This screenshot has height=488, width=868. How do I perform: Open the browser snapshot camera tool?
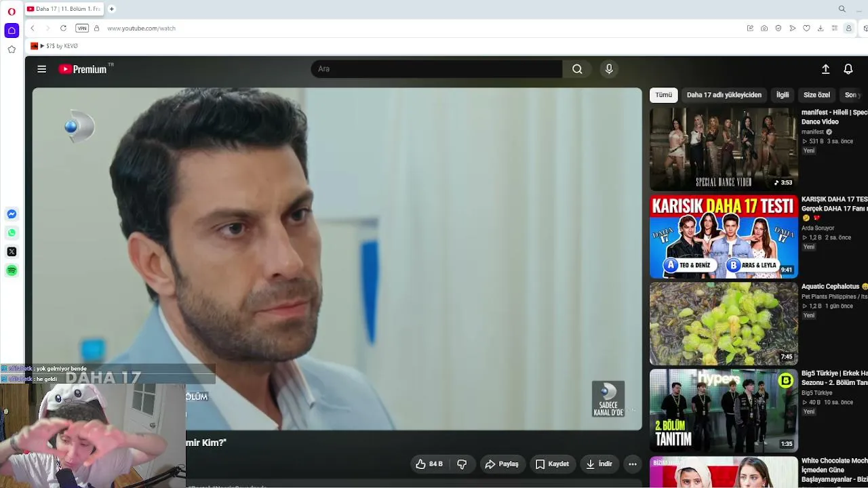coord(764,28)
